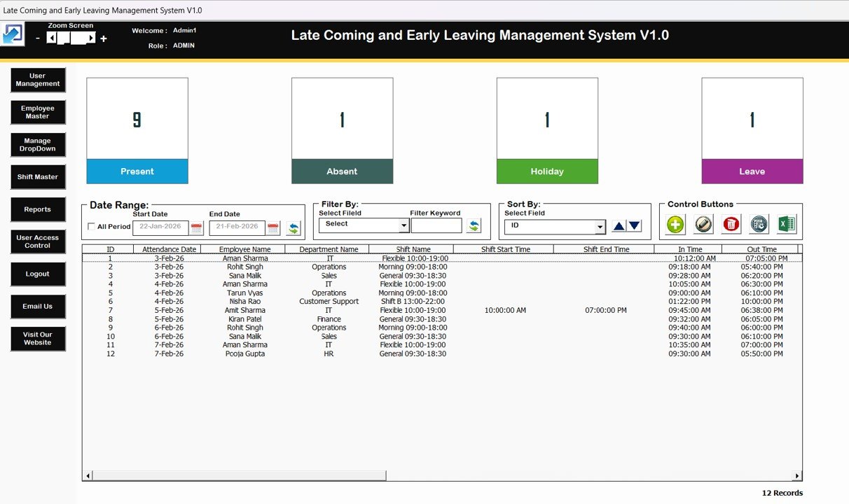Expand the Sort By field dropdown

[x=600, y=227]
